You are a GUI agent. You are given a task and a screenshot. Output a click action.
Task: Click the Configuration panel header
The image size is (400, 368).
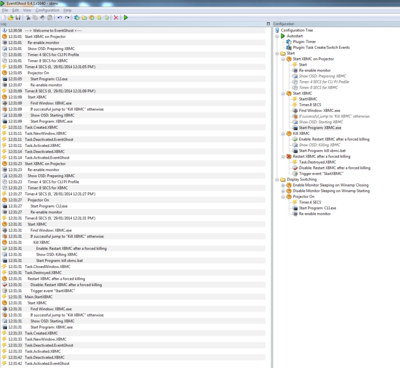[336, 24]
